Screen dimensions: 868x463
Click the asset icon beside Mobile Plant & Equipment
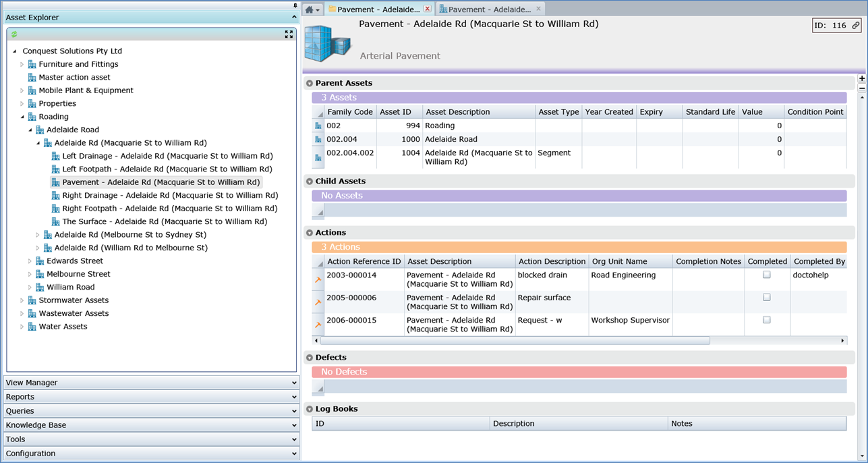[x=32, y=90]
